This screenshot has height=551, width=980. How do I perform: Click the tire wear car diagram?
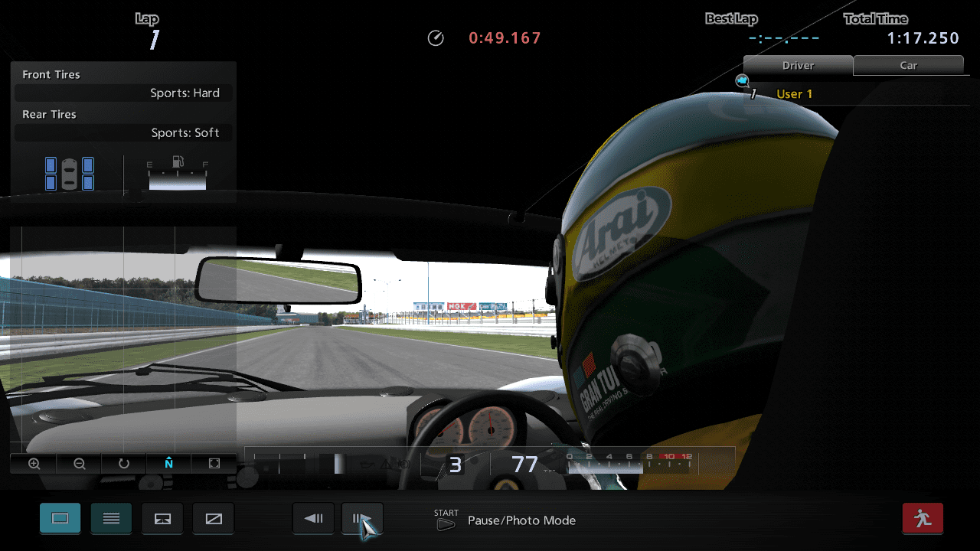pyautogui.click(x=69, y=174)
